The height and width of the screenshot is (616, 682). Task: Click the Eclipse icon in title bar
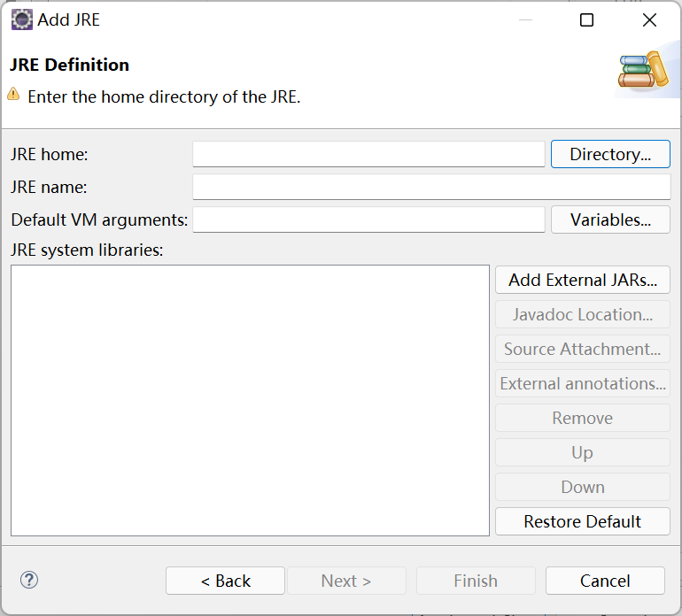(x=21, y=19)
